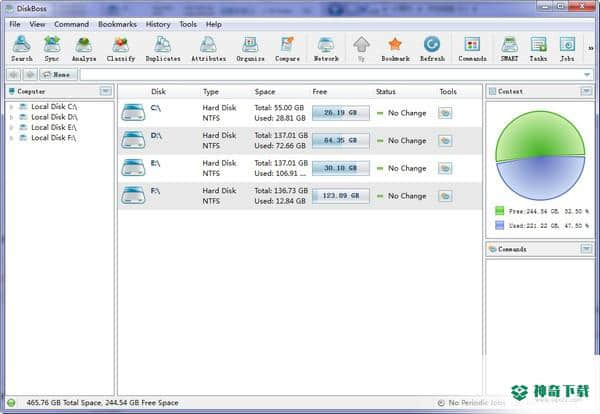Click blue Used legend swatch

pos(500,225)
